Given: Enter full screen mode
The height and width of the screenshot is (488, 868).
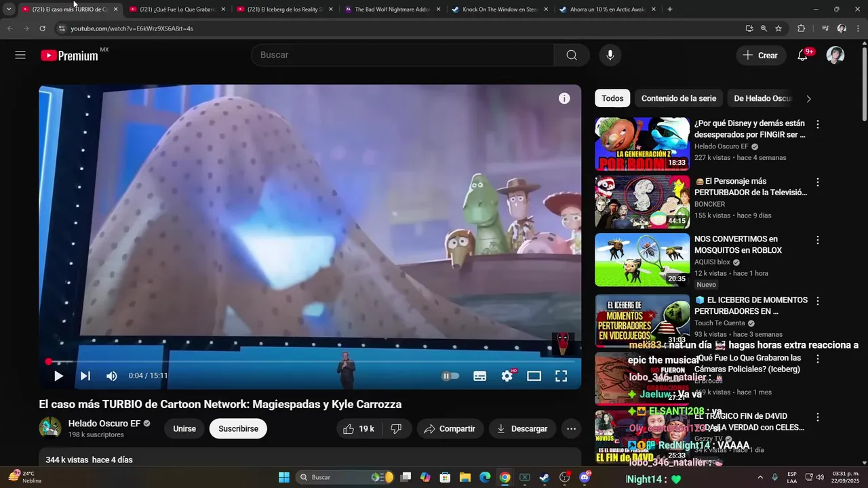Looking at the screenshot, I should (561, 375).
